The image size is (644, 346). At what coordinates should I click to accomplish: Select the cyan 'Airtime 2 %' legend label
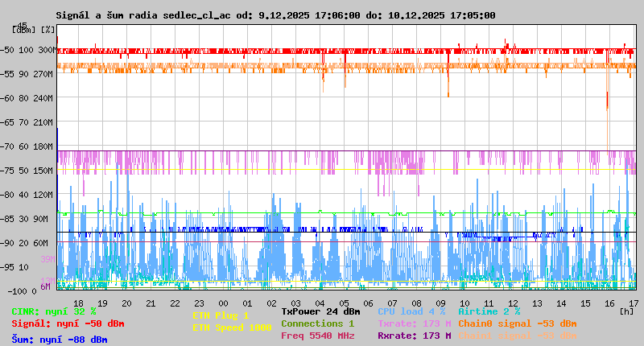489,311
